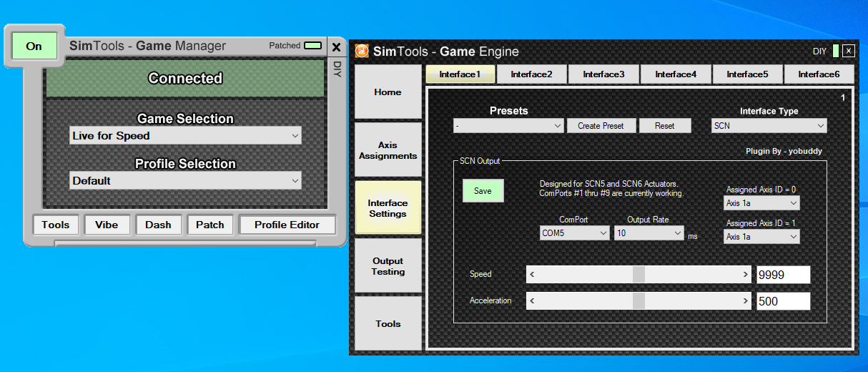The width and height of the screenshot is (868, 372).
Task: Open Axis Assignments section
Action: (x=388, y=150)
